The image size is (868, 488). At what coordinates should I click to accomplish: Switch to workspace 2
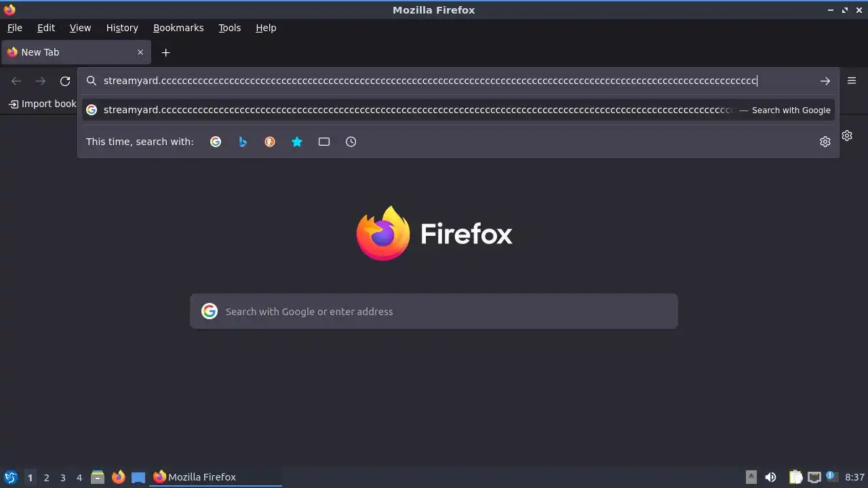[x=46, y=477]
